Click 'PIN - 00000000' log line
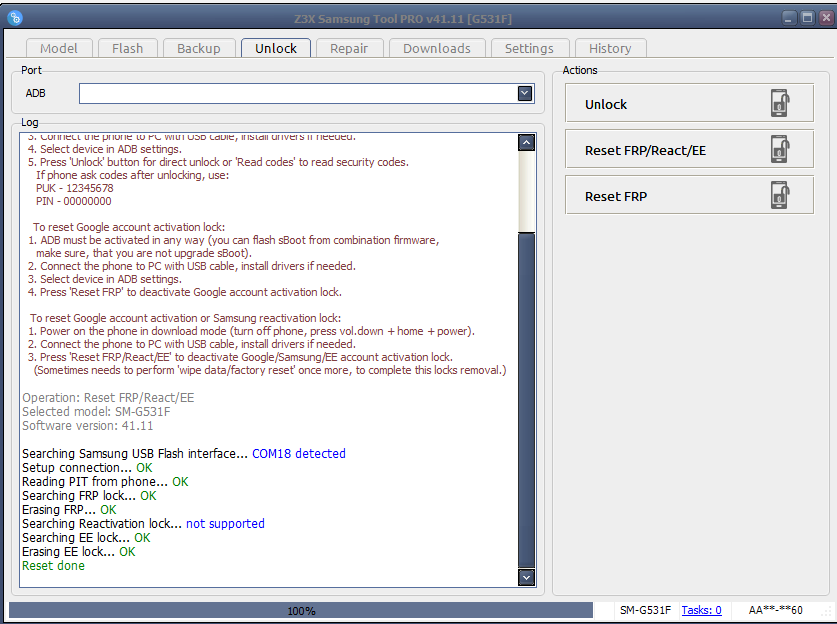837x624 pixels. pos(74,201)
